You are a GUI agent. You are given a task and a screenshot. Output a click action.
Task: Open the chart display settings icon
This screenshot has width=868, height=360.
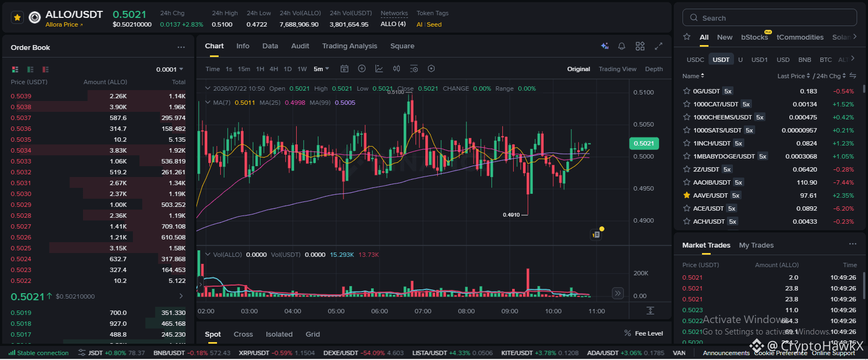click(x=414, y=69)
